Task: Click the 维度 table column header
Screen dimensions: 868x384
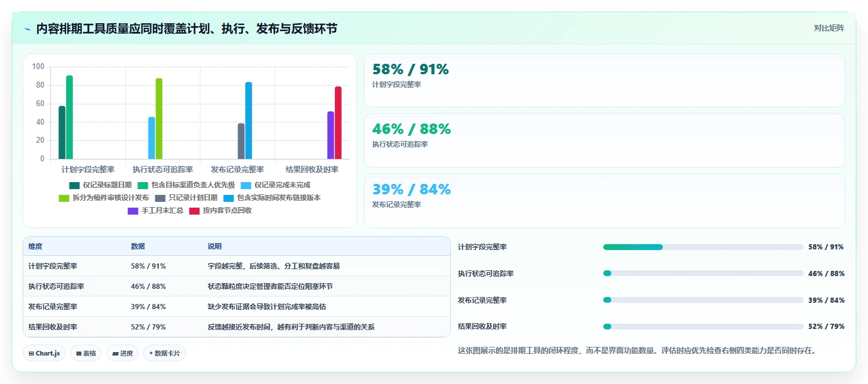Action: coord(35,247)
